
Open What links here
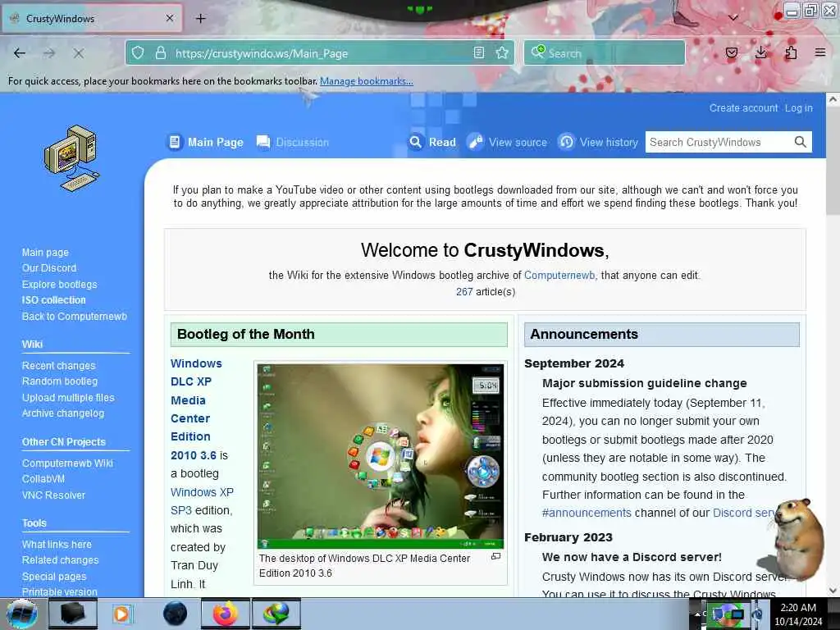57,545
